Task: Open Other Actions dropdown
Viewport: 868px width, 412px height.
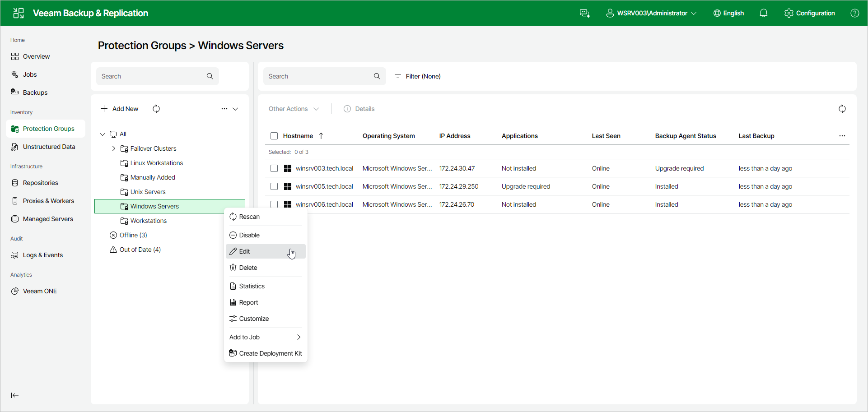Action: (x=294, y=109)
